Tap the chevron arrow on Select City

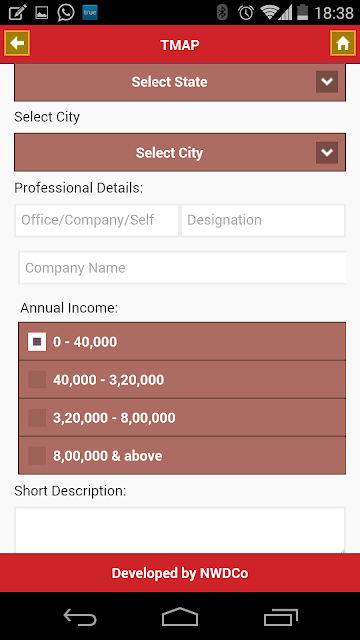pos(327,153)
